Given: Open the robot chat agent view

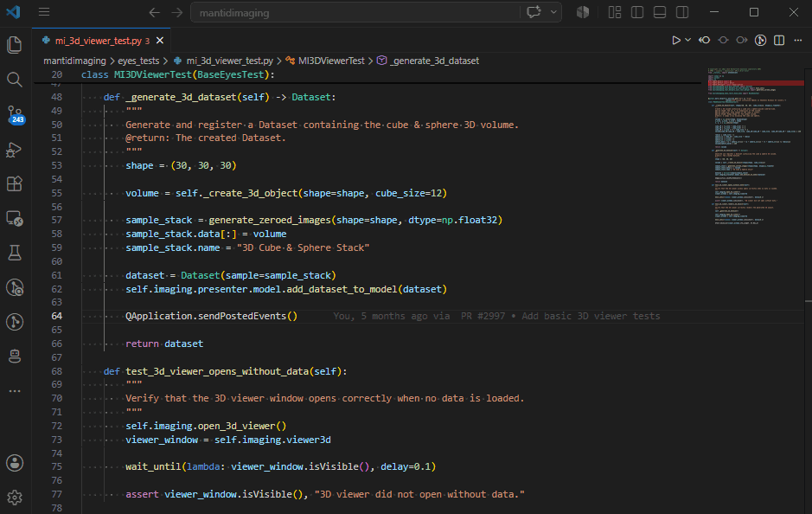Looking at the screenshot, I should pos(15,356).
